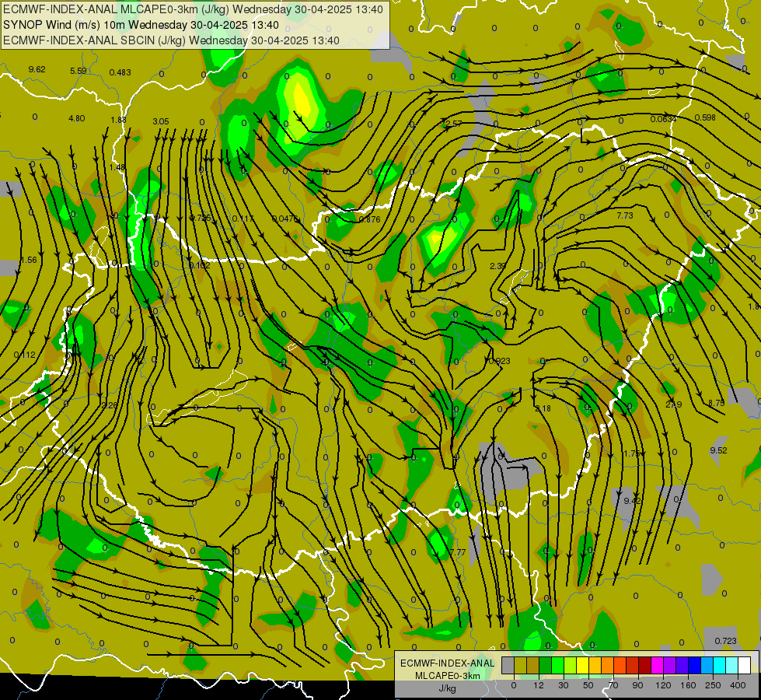Click the map value '8.75'
Viewport: 761px width, 700px height.
[x=717, y=403]
